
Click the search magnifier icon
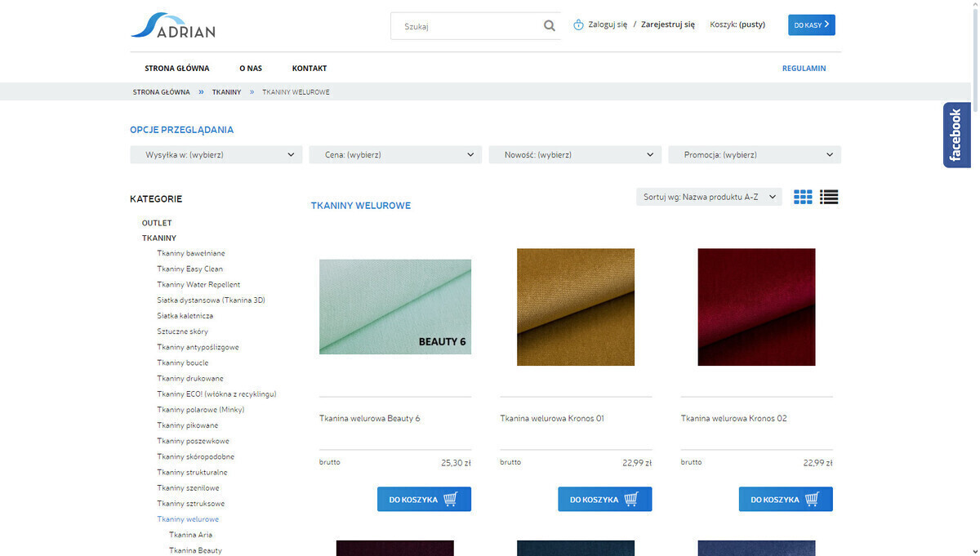tap(549, 25)
